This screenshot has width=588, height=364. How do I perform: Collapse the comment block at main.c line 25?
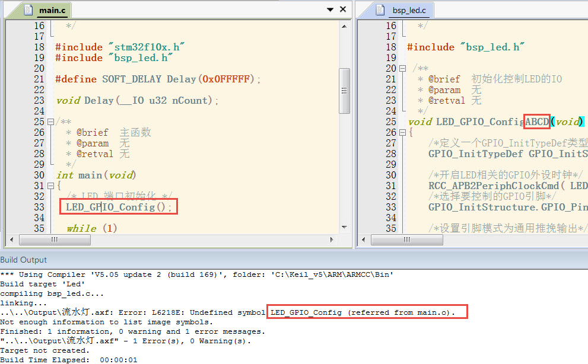tap(50, 122)
